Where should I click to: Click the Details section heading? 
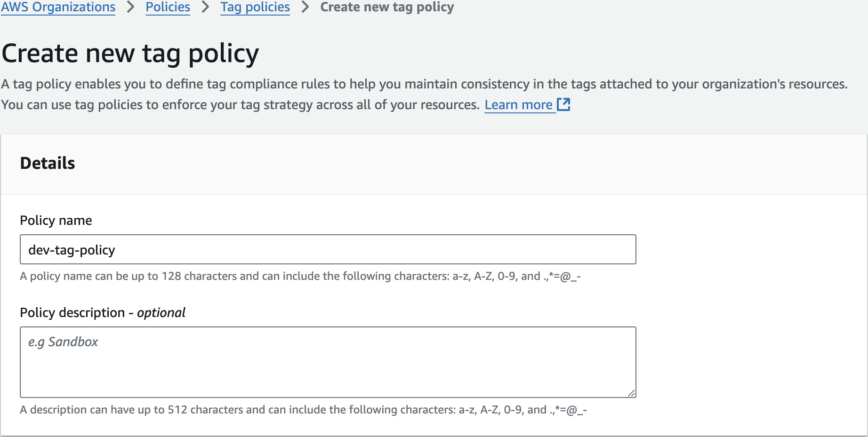click(48, 163)
